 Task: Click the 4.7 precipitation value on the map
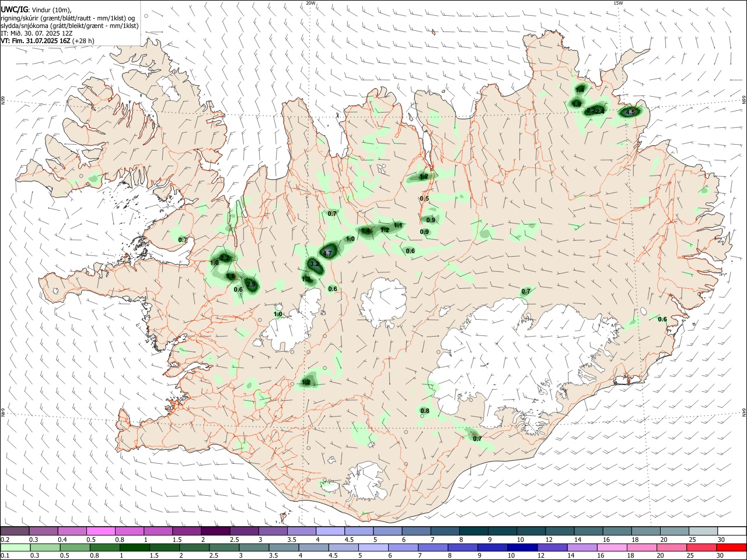coord(327,253)
